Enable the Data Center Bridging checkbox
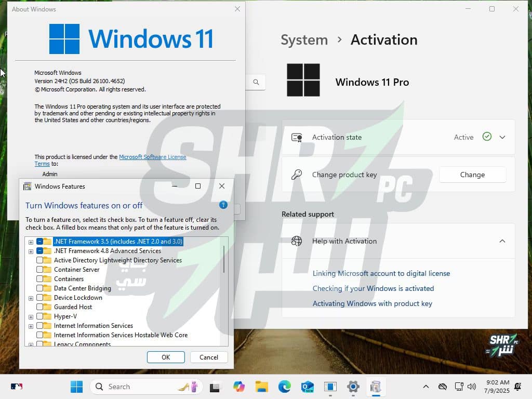Image resolution: width=532 pixels, height=399 pixels. coord(39,288)
